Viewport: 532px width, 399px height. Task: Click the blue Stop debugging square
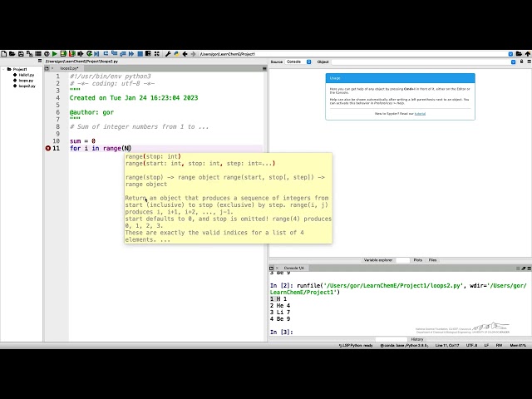coord(140,53)
